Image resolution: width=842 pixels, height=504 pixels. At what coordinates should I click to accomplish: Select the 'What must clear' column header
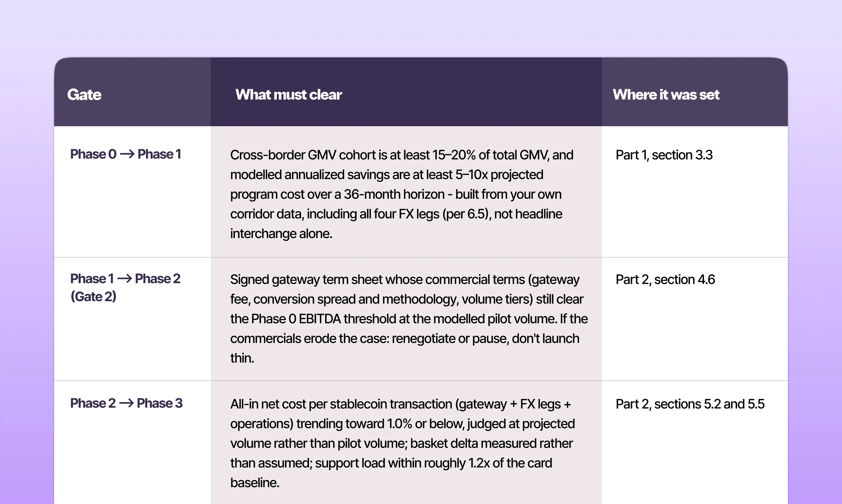289,95
